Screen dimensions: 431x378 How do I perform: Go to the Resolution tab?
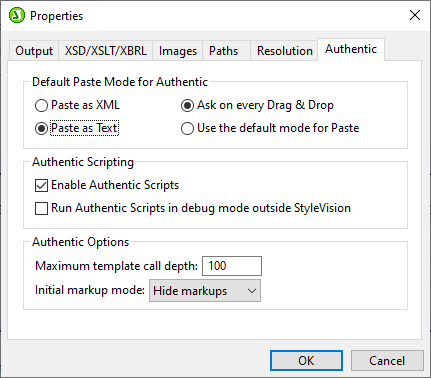[x=285, y=51]
